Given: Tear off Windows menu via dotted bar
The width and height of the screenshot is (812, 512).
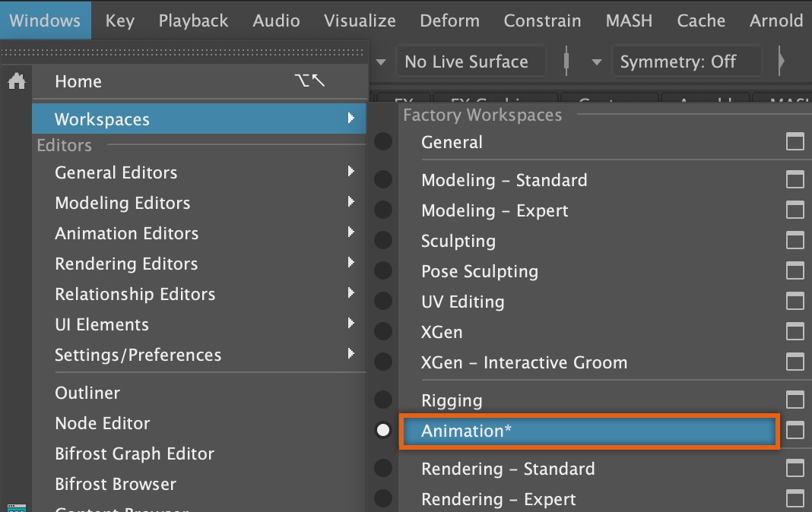Looking at the screenshot, I should (x=182, y=52).
